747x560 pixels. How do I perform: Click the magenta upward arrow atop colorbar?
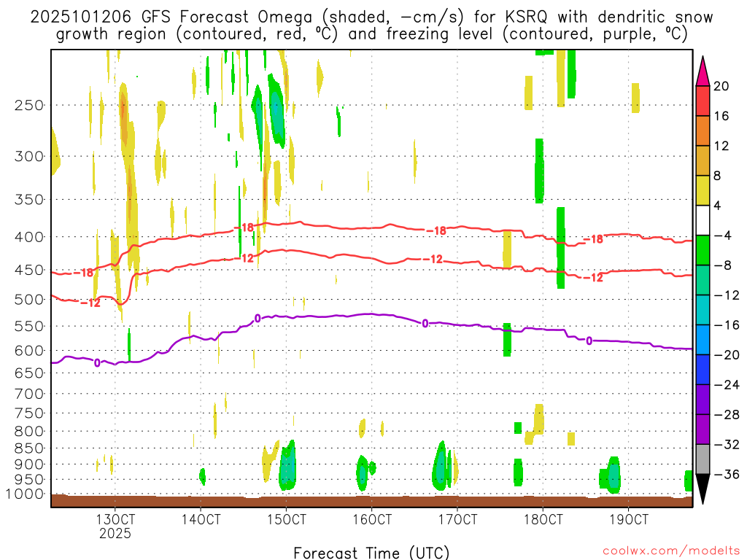coord(703,71)
